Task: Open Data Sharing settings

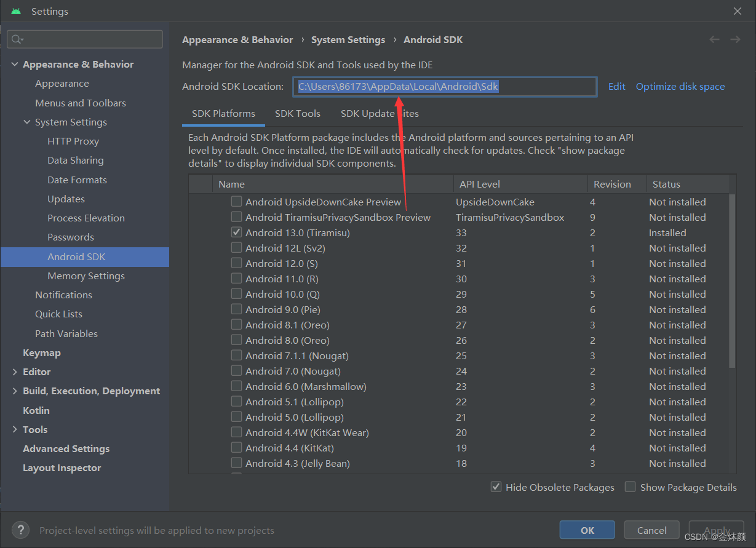Action: coord(75,160)
